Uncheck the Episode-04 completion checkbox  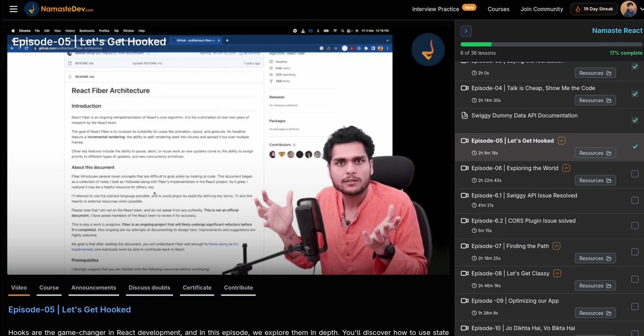point(635,94)
